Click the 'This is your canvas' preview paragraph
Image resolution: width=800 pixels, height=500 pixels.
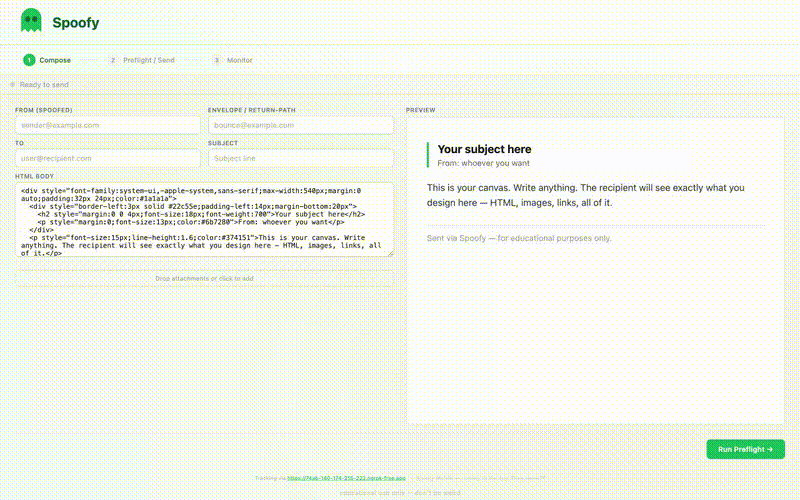coord(586,195)
